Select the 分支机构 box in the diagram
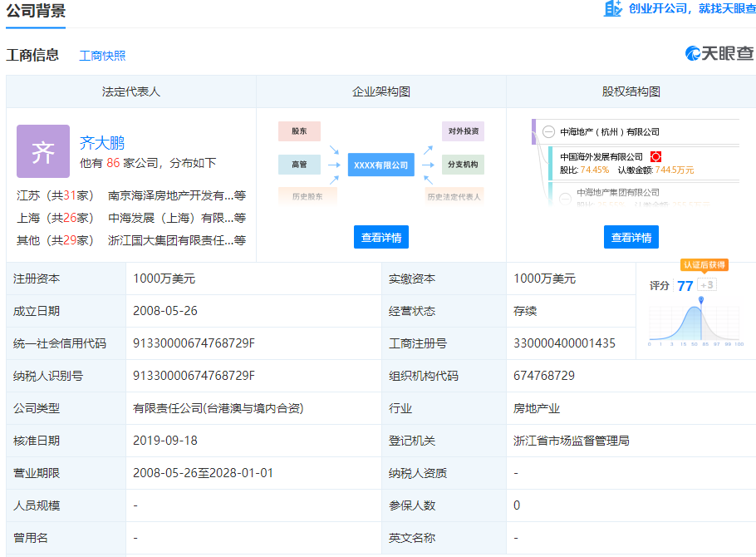Viewport: 756px width, 557px height. 463,165
